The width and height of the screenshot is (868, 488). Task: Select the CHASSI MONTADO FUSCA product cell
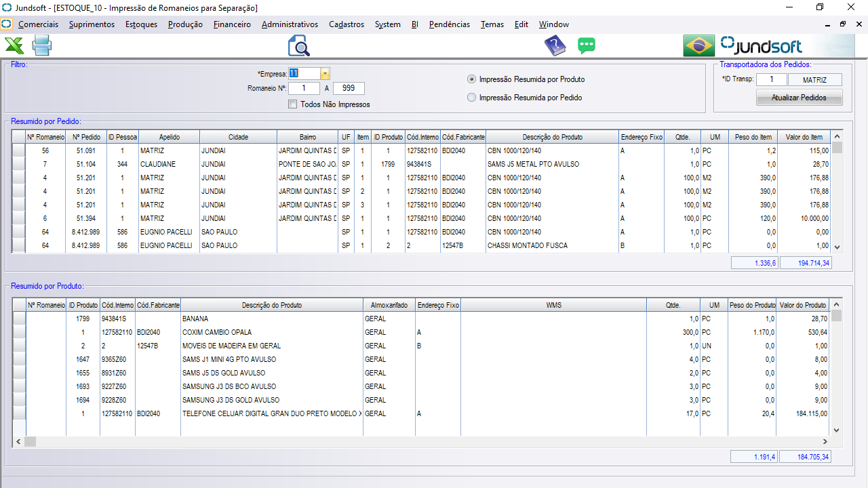(552, 245)
